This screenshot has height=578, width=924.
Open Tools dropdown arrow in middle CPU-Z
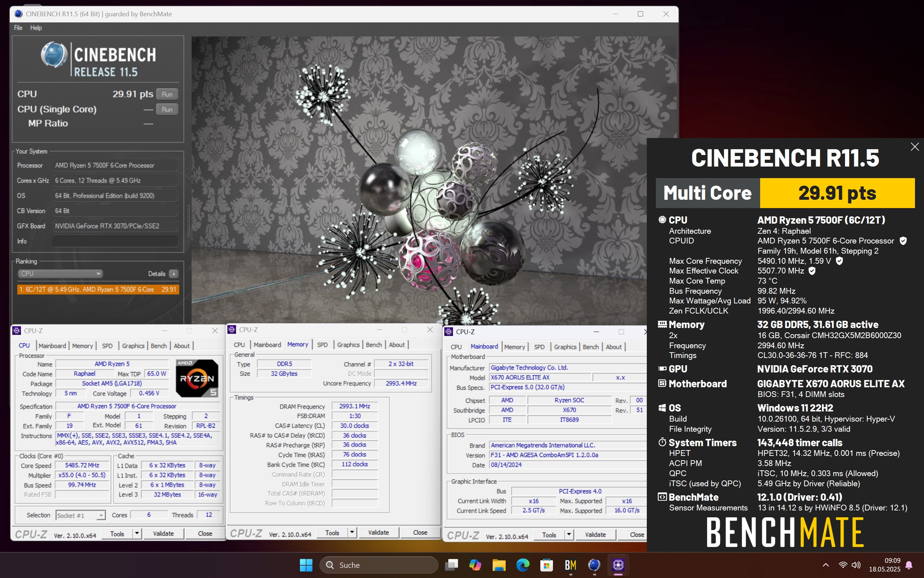coord(352,532)
